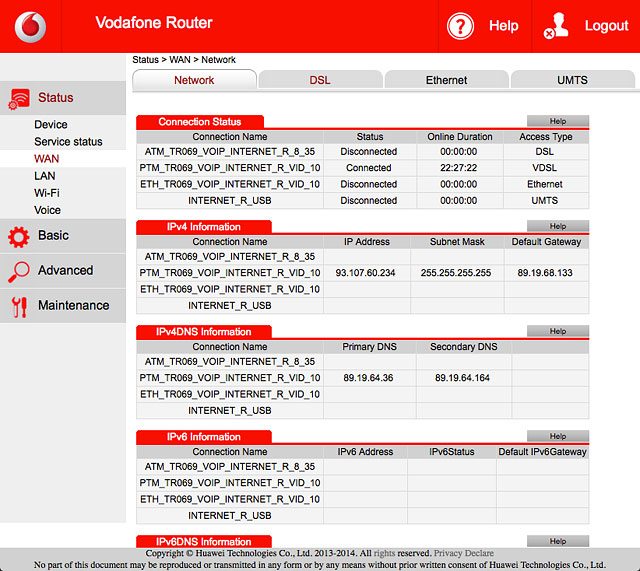The height and width of the screenshot is (571, 640).
Task: Click Help button for IPv4DNS Information
Action: point(558,331)
